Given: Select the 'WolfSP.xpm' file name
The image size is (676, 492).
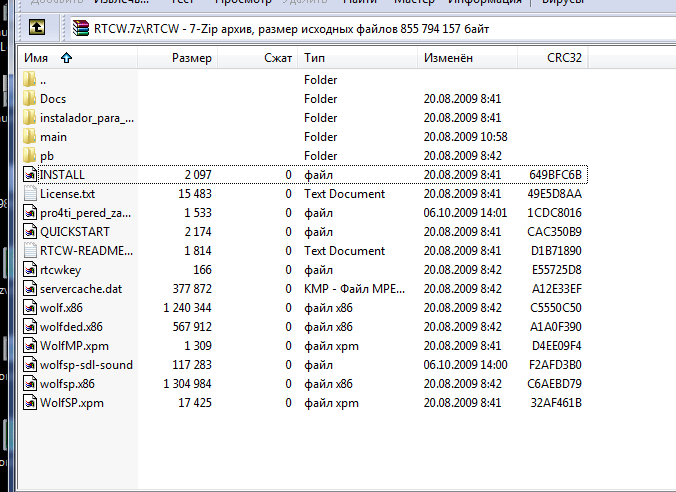Looking at the screenshot, I should pos(72,403).
